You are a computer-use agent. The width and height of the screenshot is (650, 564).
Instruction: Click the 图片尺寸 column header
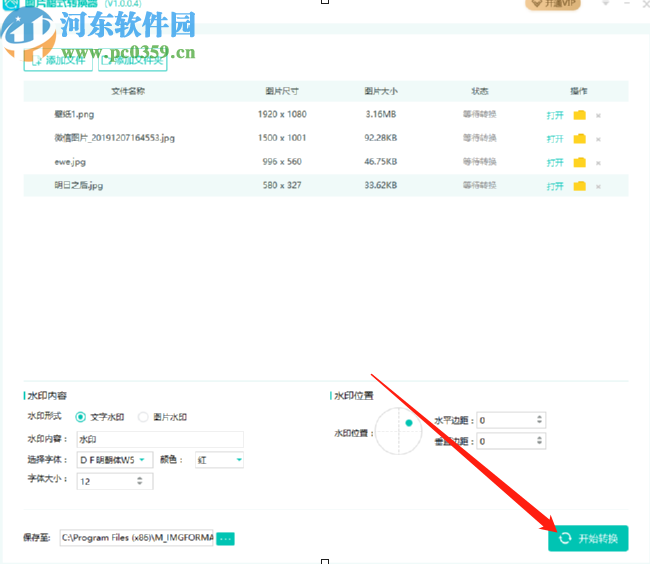[282, 91]
